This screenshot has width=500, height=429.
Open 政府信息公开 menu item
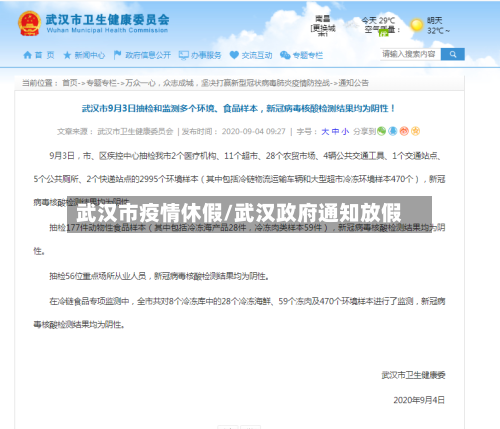[142, 55]
